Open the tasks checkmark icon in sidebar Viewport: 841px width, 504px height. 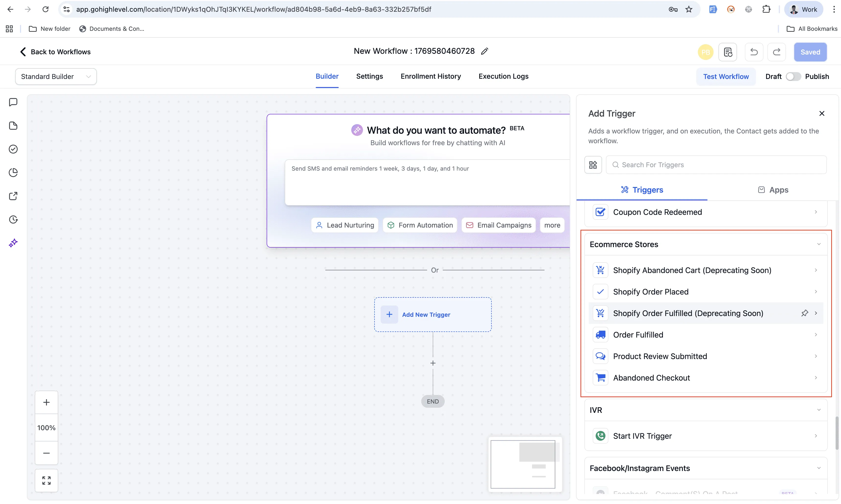click(x=13, y=149)
